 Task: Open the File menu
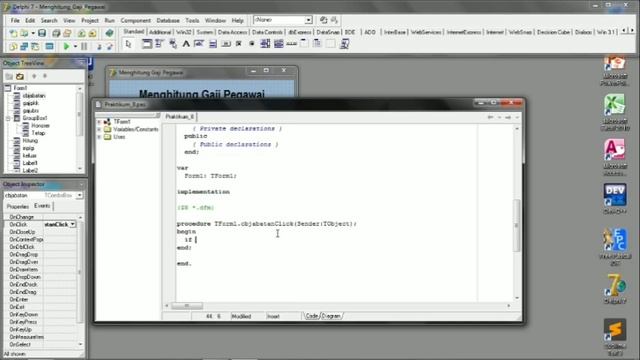click(x=15, y=20)
